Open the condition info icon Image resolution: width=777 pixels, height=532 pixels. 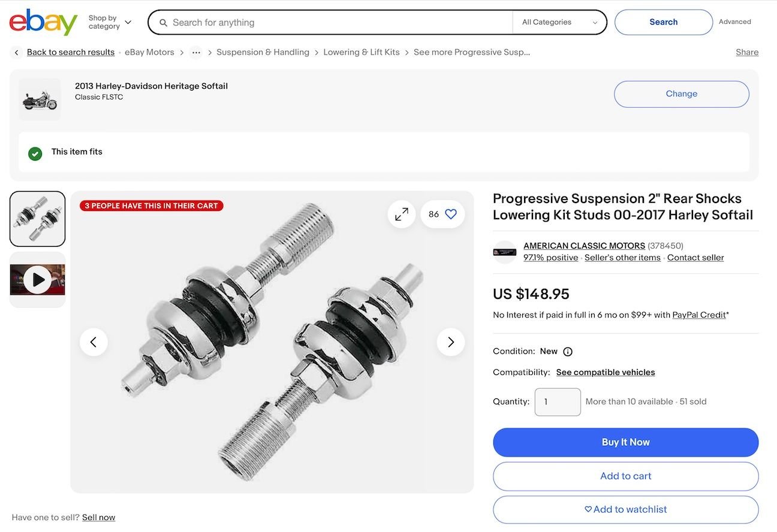click(568, 352)
